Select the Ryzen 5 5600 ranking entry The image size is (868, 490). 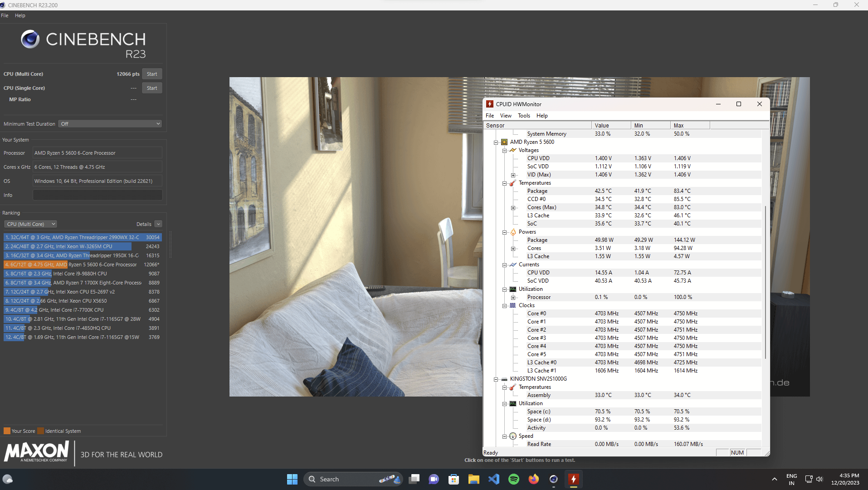(x=82, y=265)
